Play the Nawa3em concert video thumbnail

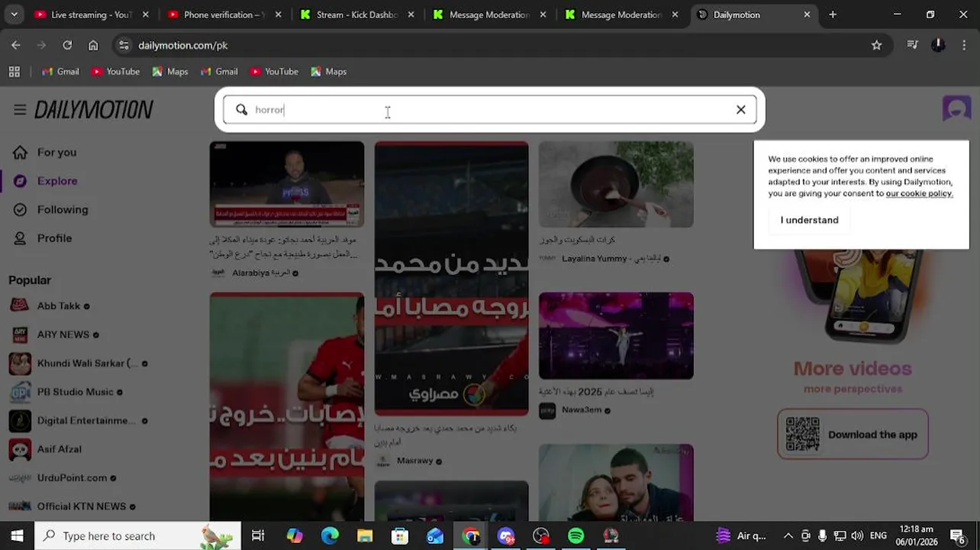[616, 335]
